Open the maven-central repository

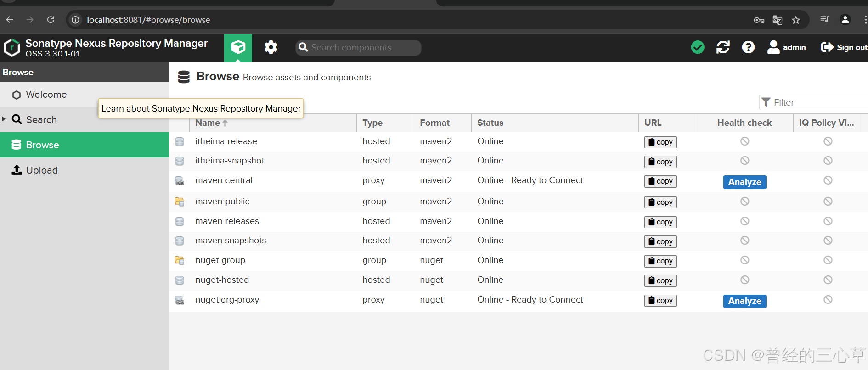[224, 180]
